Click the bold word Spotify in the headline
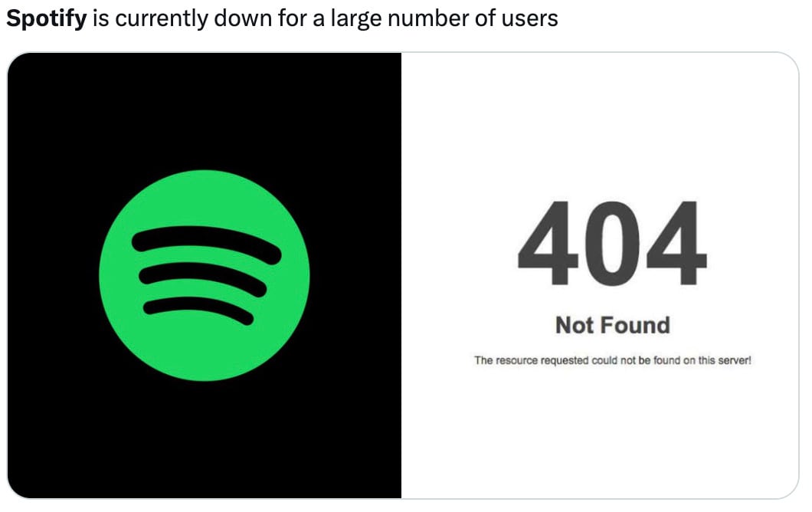 click(46, 18)
